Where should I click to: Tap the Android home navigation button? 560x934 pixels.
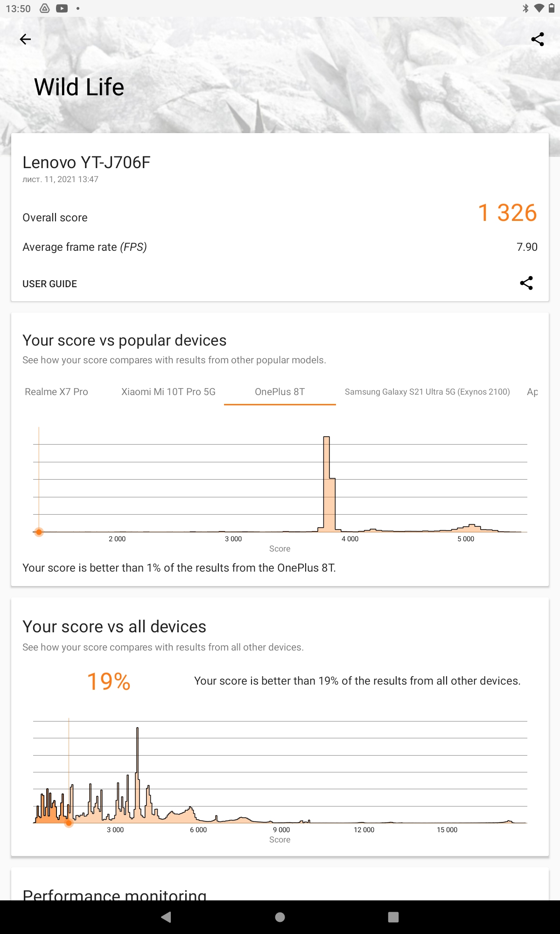point(280,917)
